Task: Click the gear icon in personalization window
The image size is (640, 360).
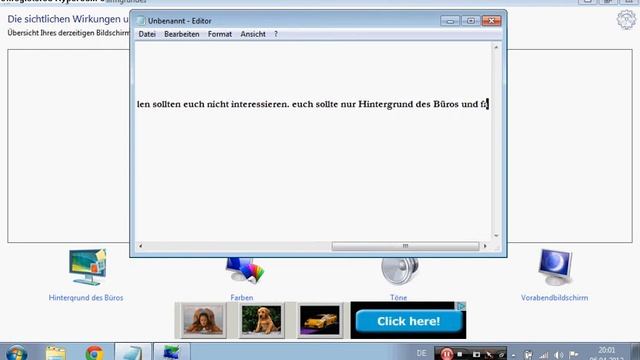Action: [626, 20]
